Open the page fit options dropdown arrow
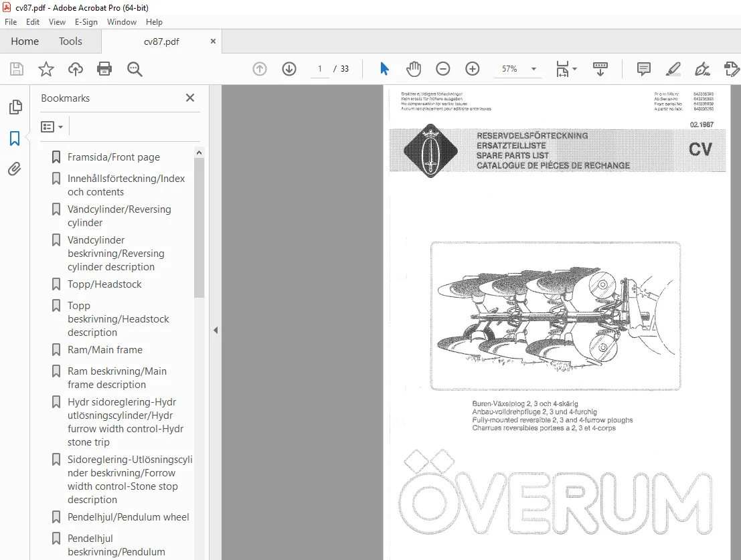Viewport: 741px width, 560px height. point(574,69)
